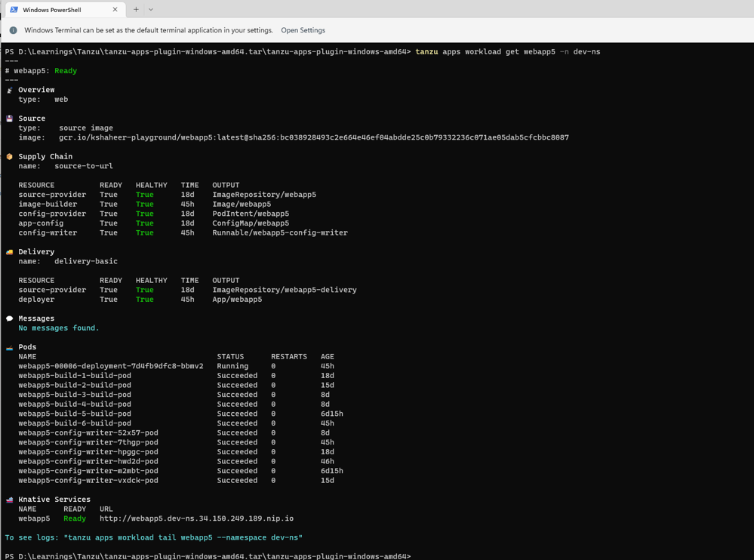Click the bottom PowerShell prompt line
The image size is (754, 560).
coord(208,556)
